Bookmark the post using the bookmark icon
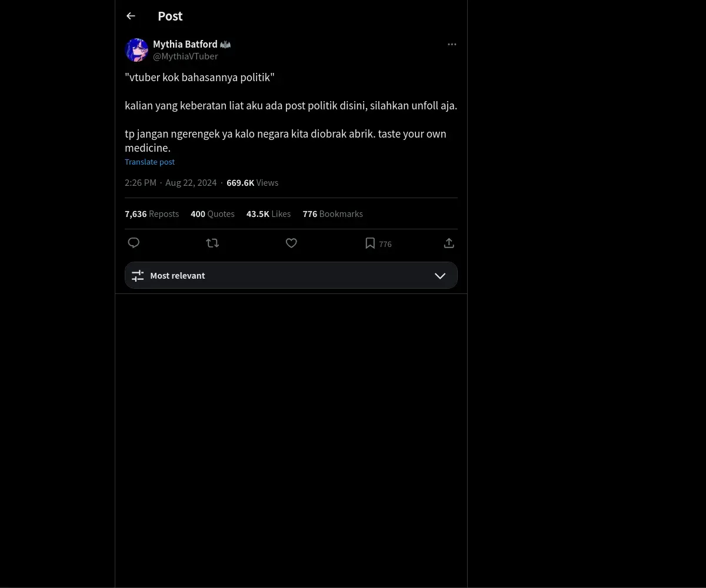 click(370, 243)
